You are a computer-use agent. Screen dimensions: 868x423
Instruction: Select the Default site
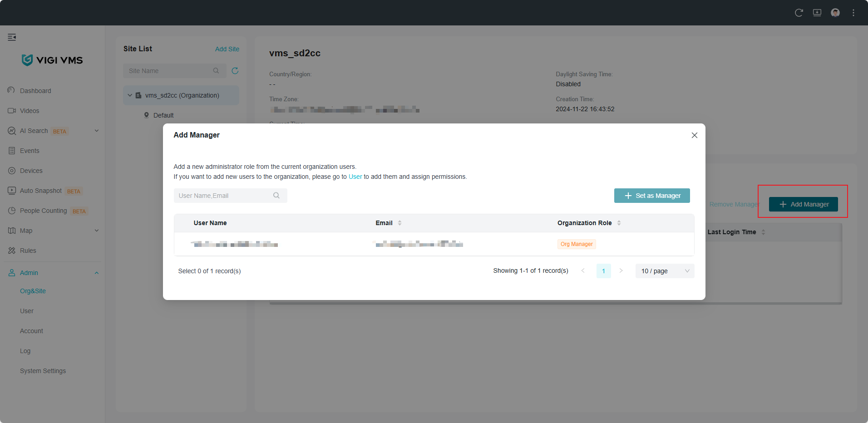coord(163,115)
